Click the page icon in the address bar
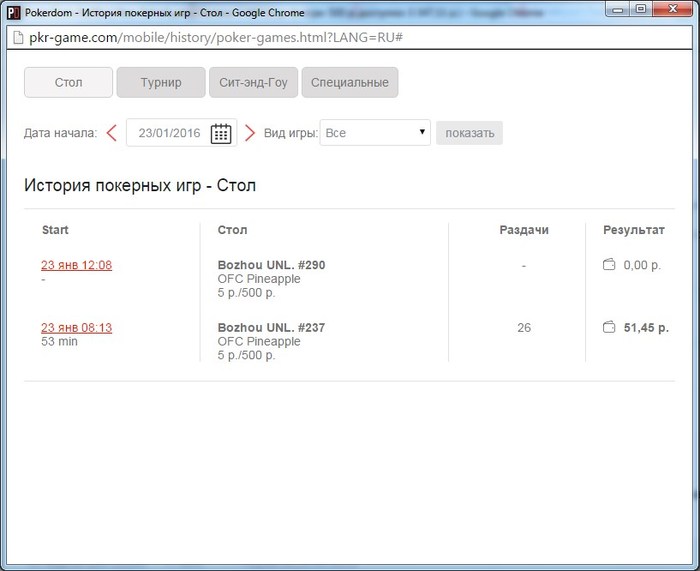Image resolution: width=700 pixels, height=571 pixels. pyautogui.click(x=18, y=38)
